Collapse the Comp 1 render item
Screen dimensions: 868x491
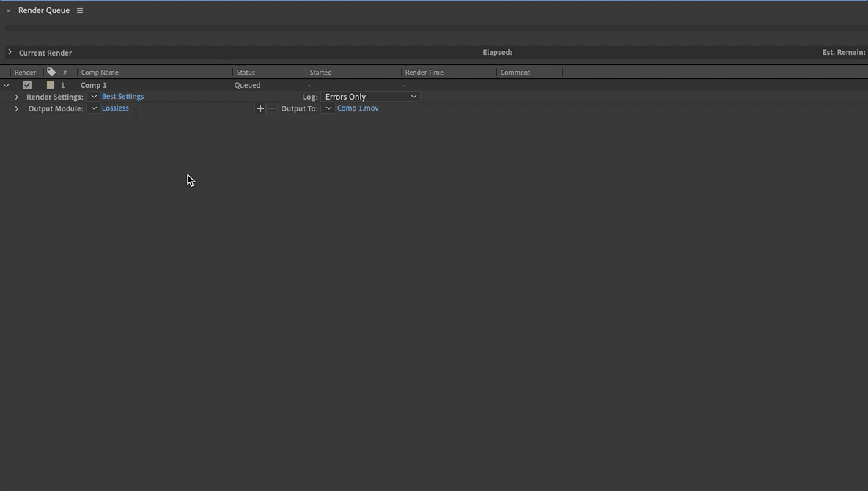6,85
